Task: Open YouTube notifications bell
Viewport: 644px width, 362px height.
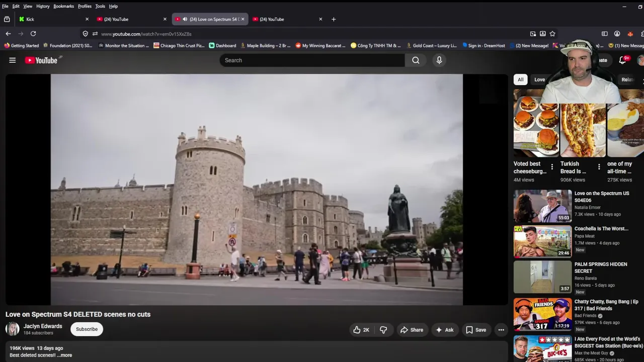Action: [622, 60]
